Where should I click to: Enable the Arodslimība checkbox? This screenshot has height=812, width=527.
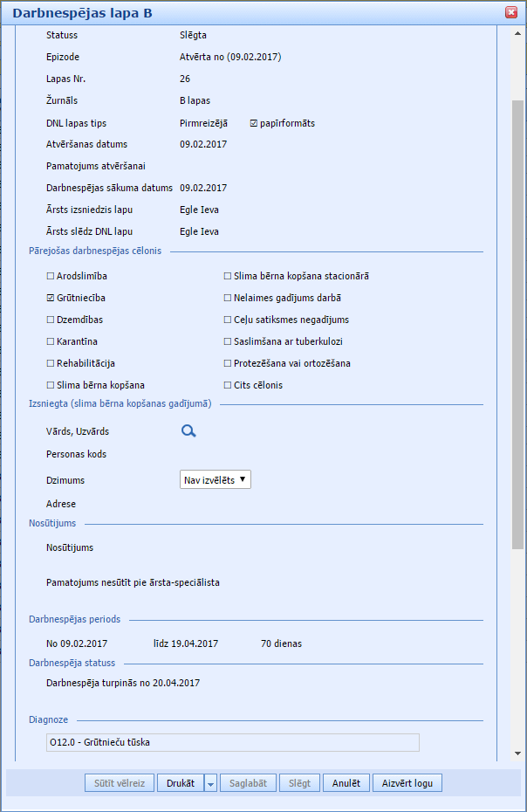(x=51, y=276)
